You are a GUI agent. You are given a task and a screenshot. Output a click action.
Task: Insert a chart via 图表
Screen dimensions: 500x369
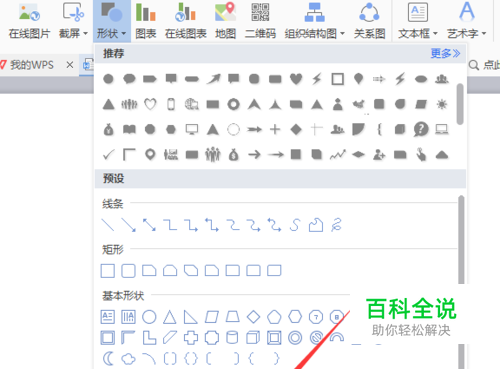(x=146, y=21)
